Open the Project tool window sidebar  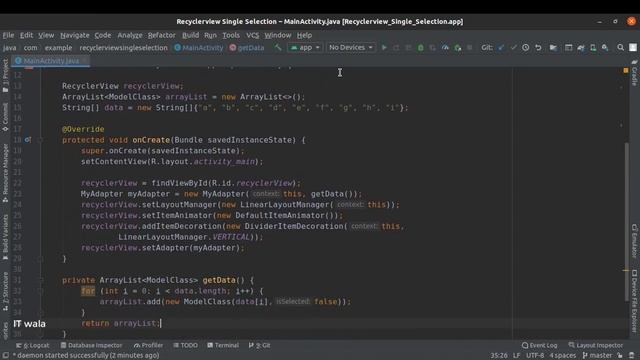tap(5, 75)
